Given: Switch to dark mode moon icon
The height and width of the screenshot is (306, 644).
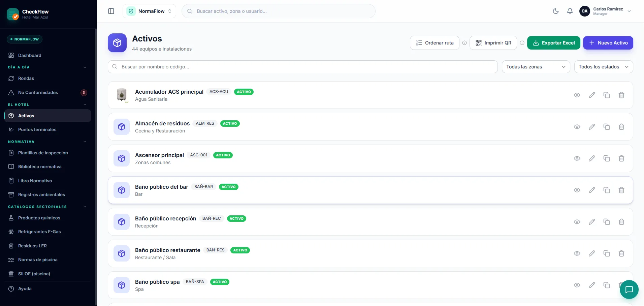Looking at the screenshot, I should pos(556,11).
